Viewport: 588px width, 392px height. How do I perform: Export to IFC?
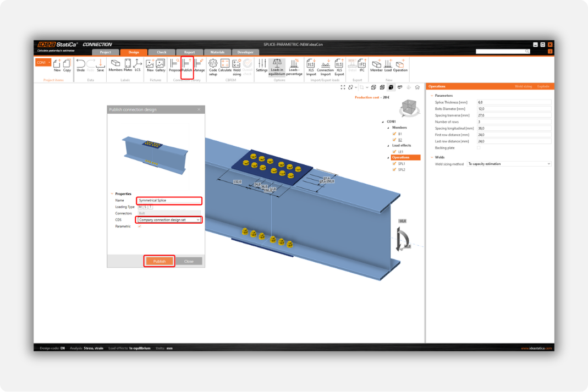point(362,65)
